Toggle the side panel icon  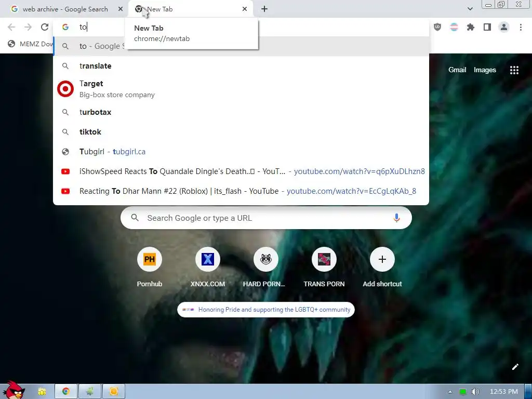pyautogui.click(x=487, y=27)
